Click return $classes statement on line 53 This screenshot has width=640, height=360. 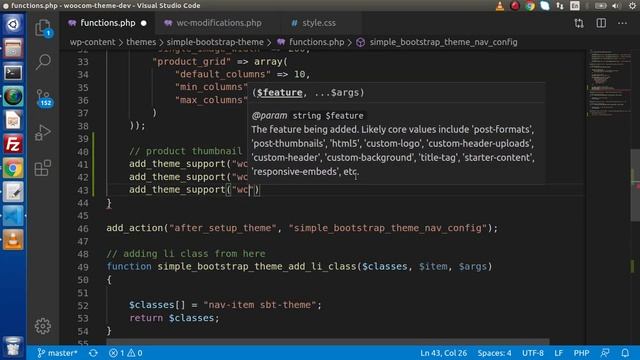click(x=174, y=318)
